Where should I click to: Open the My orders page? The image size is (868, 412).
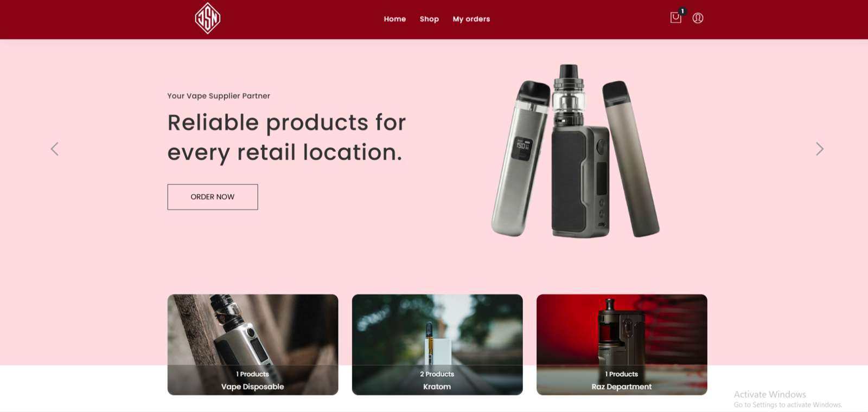471,19
